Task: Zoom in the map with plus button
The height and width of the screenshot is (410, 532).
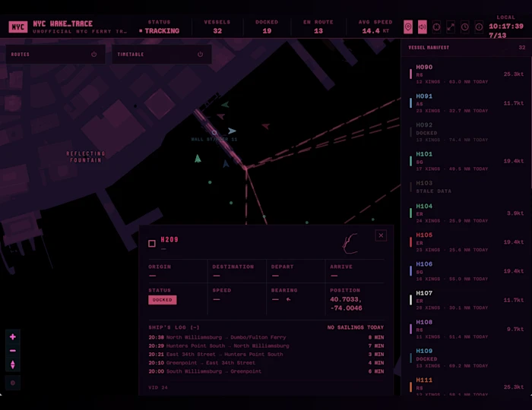Action: point(13,337)
